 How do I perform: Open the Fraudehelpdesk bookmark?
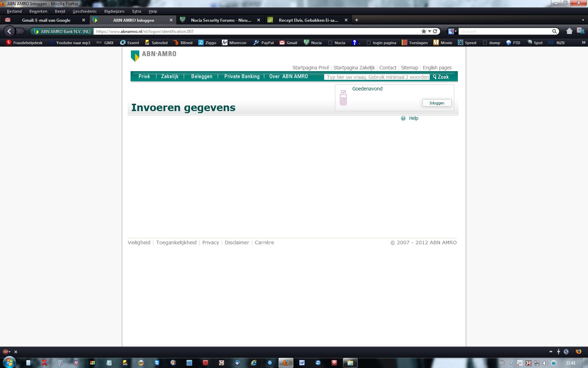24,43
